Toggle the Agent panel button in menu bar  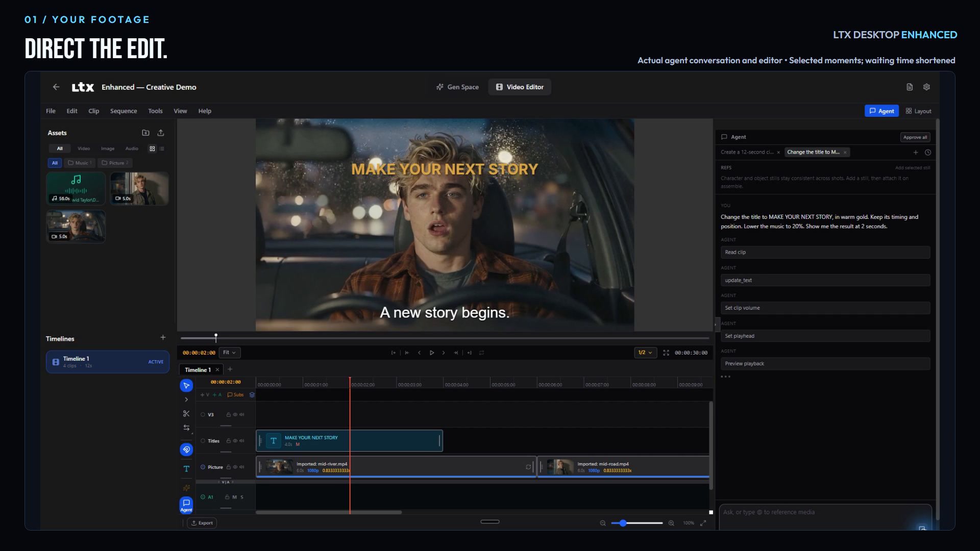coord(881,111)
